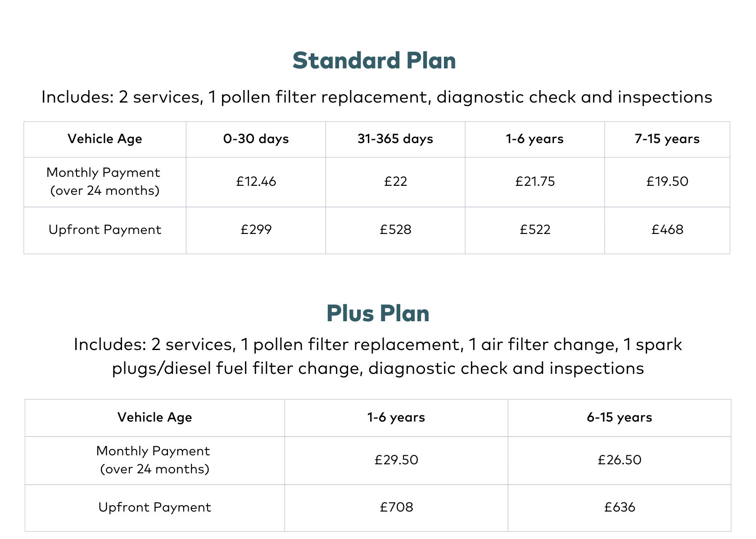Click the £522 upfront price
The height and width of the screenshot is (539, 756).
coord(535,230)
